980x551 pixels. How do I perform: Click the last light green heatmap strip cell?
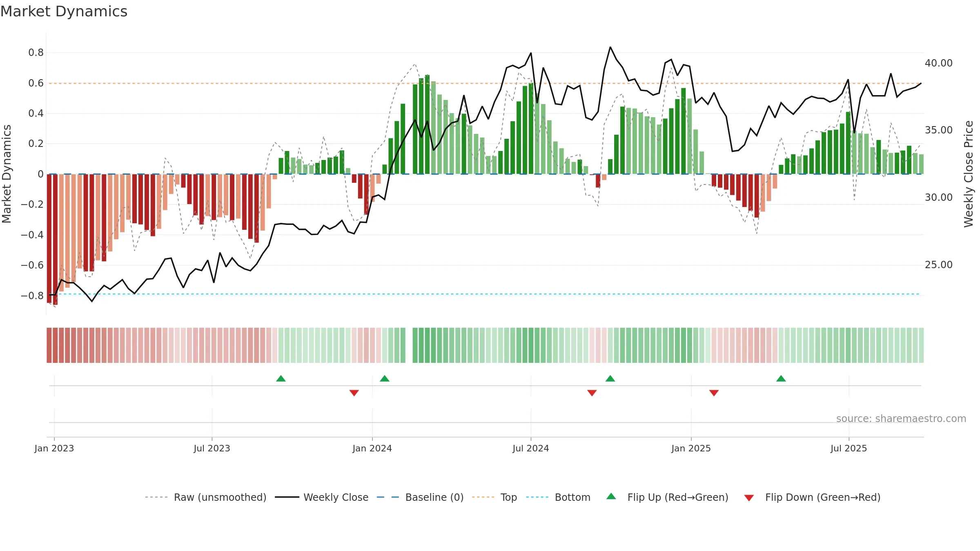(921, 345)
